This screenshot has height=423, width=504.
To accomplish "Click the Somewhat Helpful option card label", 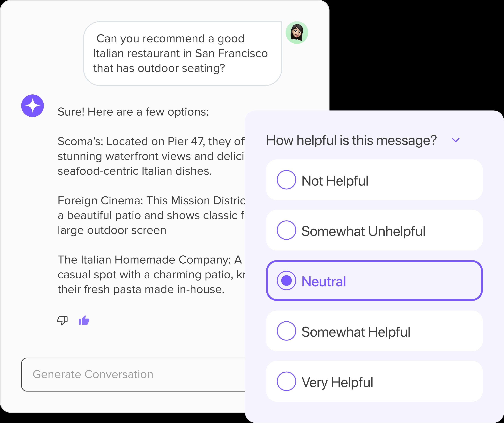I will coord(356,332).
